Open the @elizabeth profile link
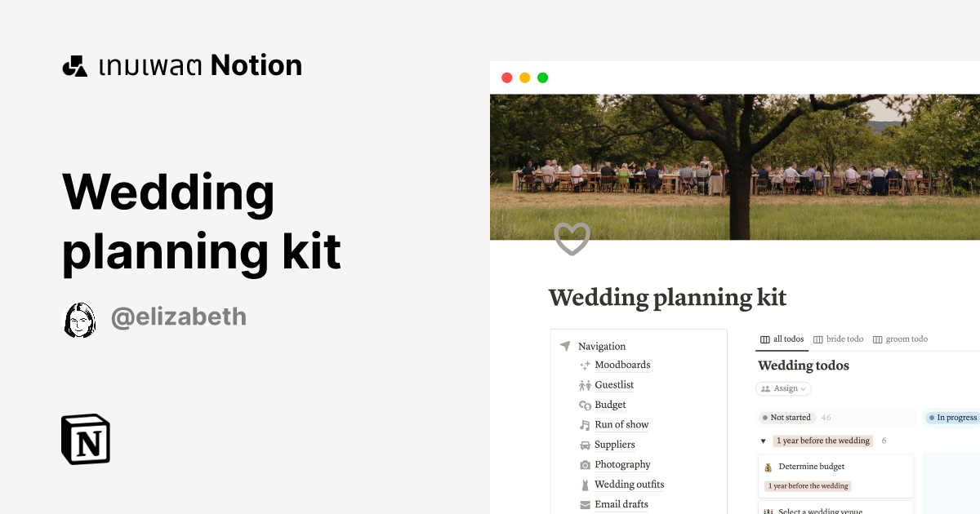980x514 pixels. click(x=179, y=317)
